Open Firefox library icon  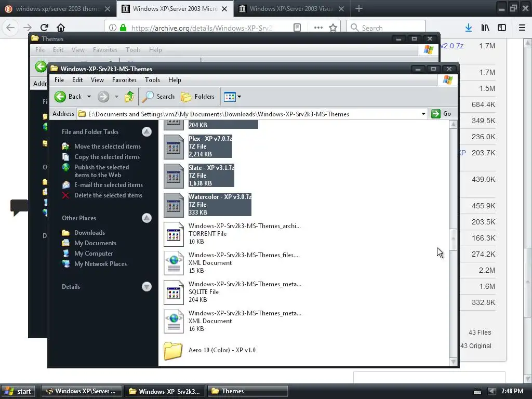[485, 28]
